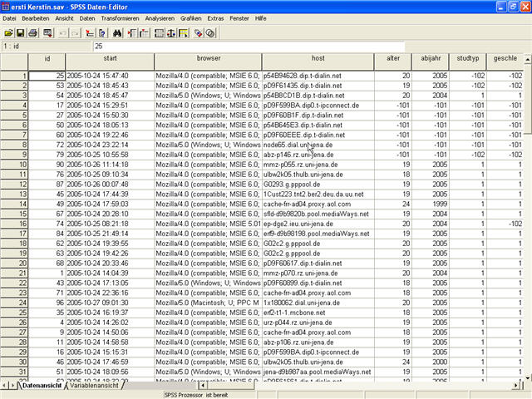Click the Weight Cases scale icon
532x399 pixels.
[x=171, y=32]
